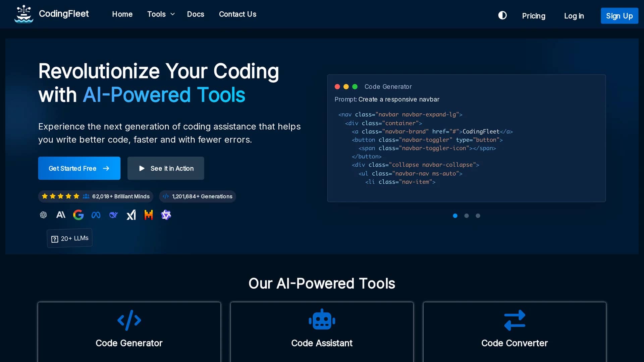Click the Google logo icon
644x362 pixels.
(x=78, y=215)
